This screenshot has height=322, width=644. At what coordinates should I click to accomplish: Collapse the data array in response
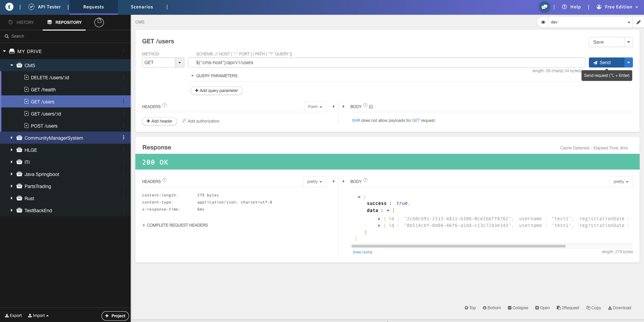click(388, 210)
